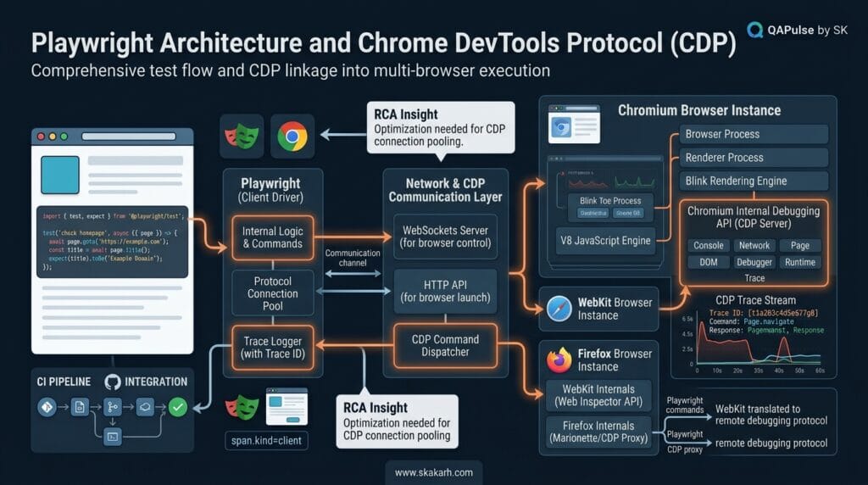Viewport: 868px width, 485px height.
Task: Click the Chromium Browser Instance window icon
Action: (x=574, y=124)
